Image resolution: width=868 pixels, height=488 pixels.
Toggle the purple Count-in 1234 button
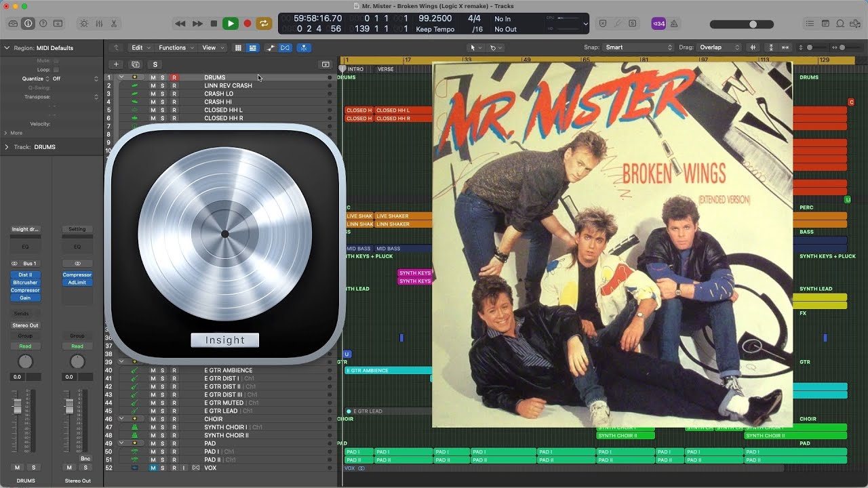pos(658,23)
